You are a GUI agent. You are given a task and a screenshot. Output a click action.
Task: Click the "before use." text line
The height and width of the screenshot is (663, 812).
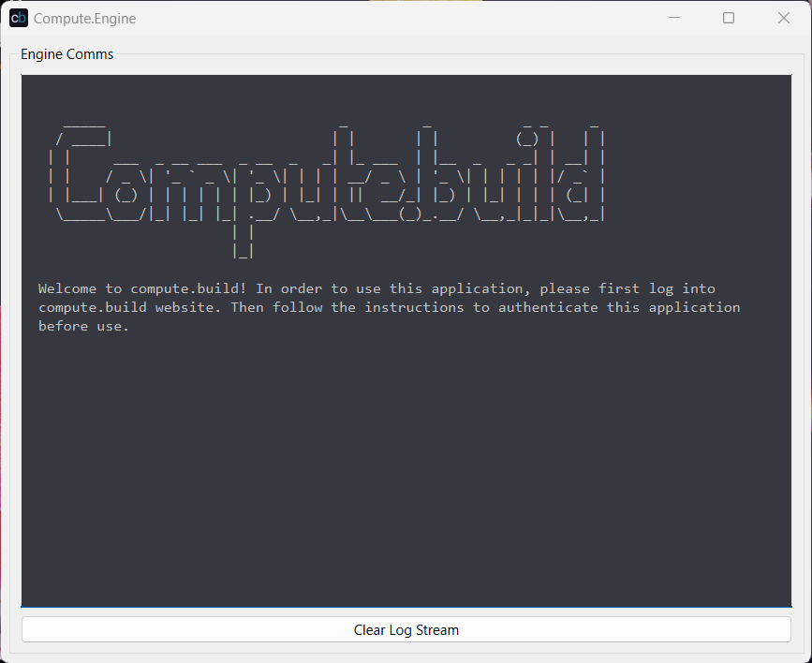83,326
